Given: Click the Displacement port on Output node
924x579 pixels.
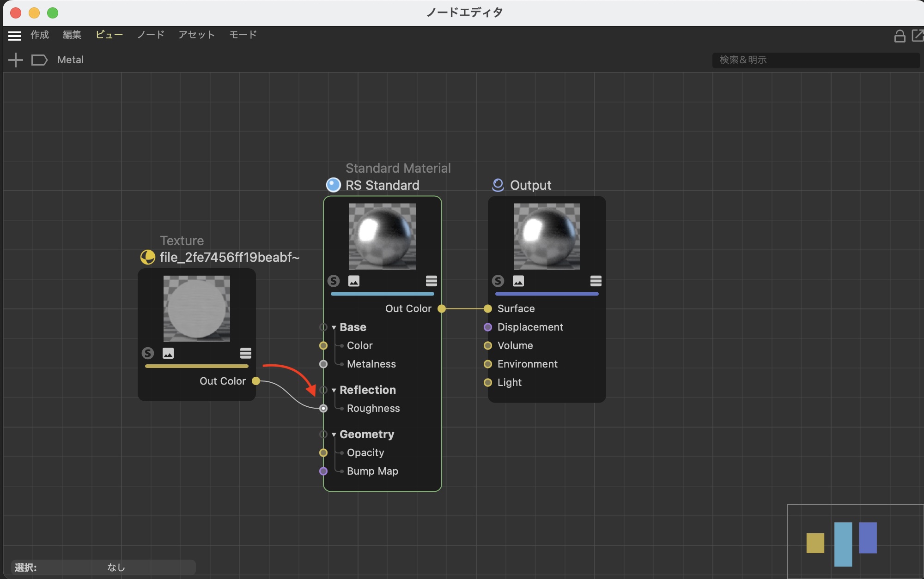Looking at the screenshot, I should [487, 327].
